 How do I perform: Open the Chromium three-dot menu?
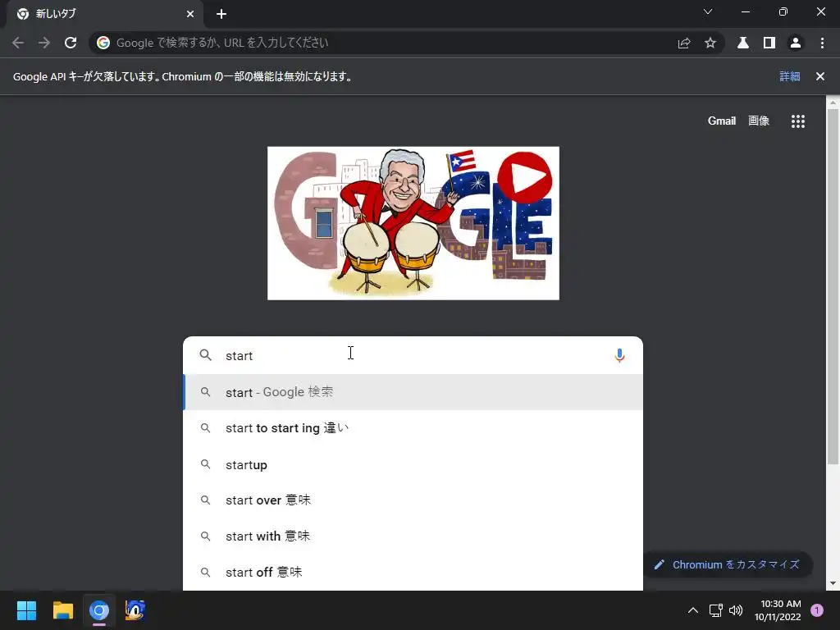pos(822,43)
